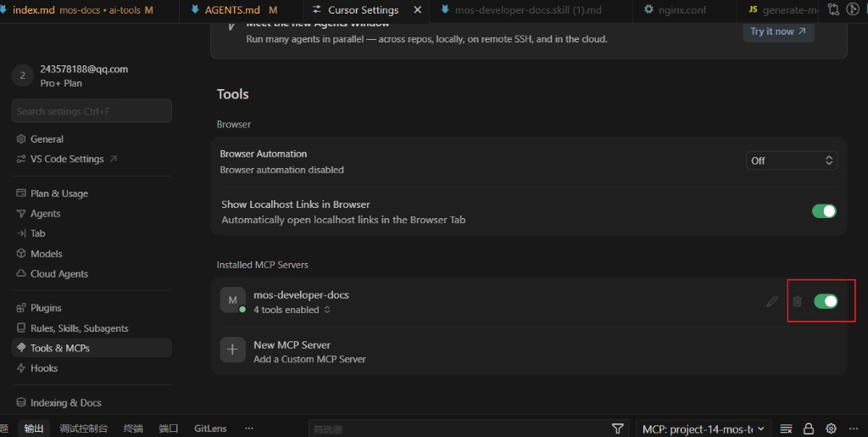Click New MCP Server label
This screenshot has width=868, height=437.
(292, 345)
